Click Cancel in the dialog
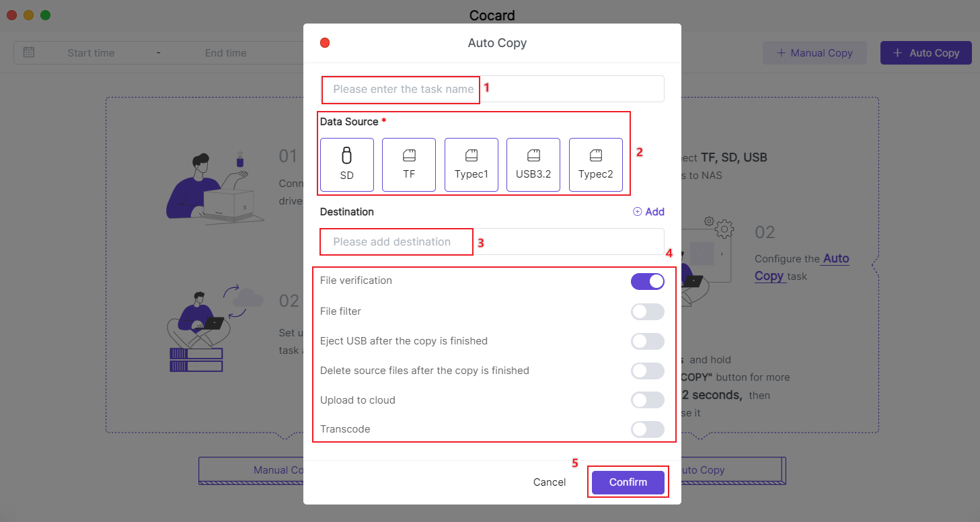Image resolution: width=980 pixels, height=522 pixels. click(550, 482)
